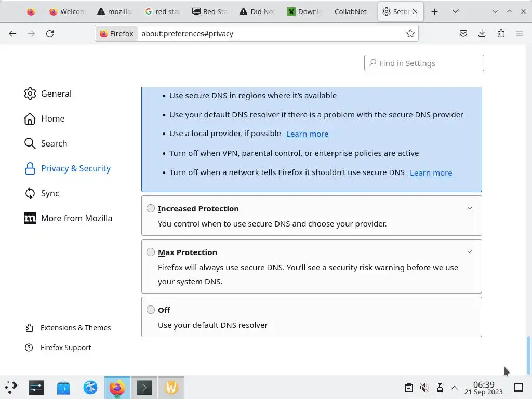Image resolution: width=532 pixels, height=399 pixels.
Task: Launch the terminal from the taskbar
Action: [144, 388]
